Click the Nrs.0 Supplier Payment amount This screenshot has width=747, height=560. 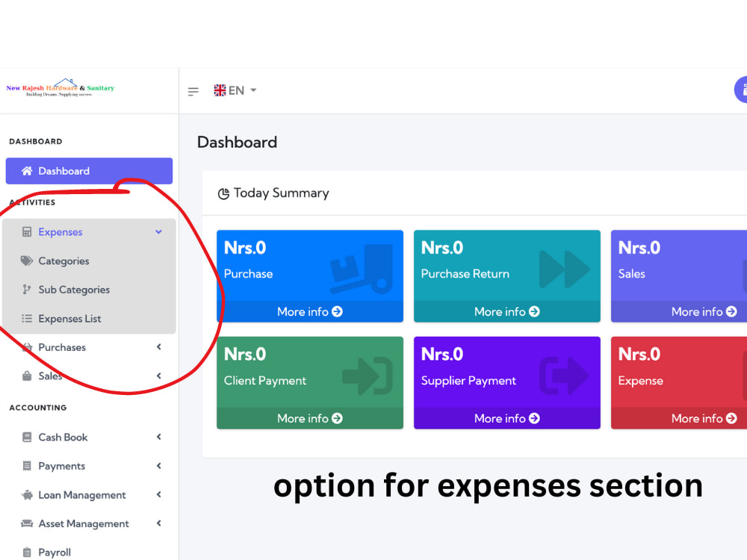(x=442, y=355)
